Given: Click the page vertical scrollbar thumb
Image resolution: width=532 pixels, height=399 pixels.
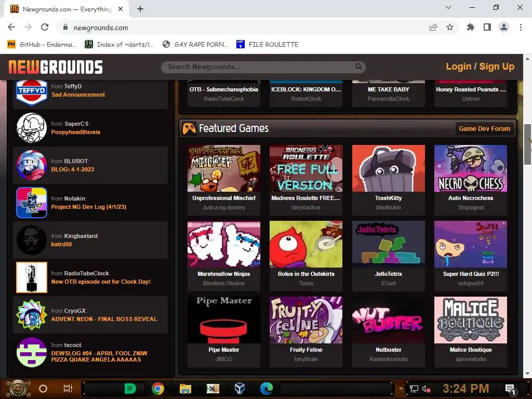Looking at the screenshot, I should [x=527, y=144].
